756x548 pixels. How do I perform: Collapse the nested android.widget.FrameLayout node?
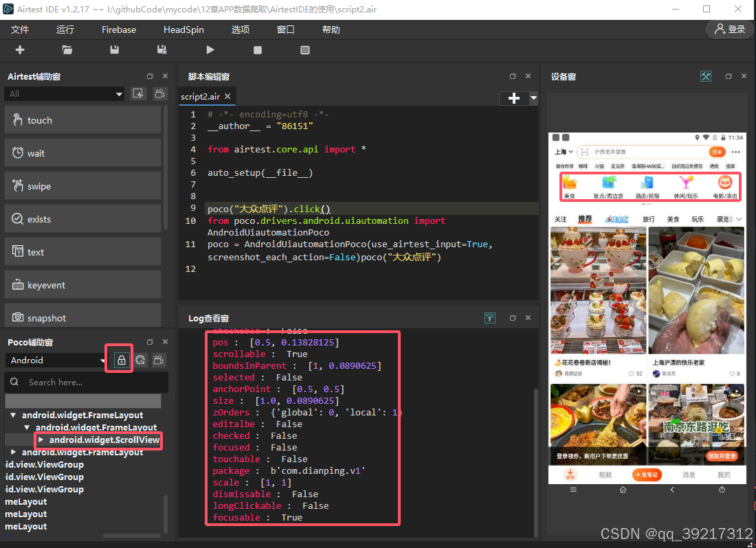tap(27, 428)
